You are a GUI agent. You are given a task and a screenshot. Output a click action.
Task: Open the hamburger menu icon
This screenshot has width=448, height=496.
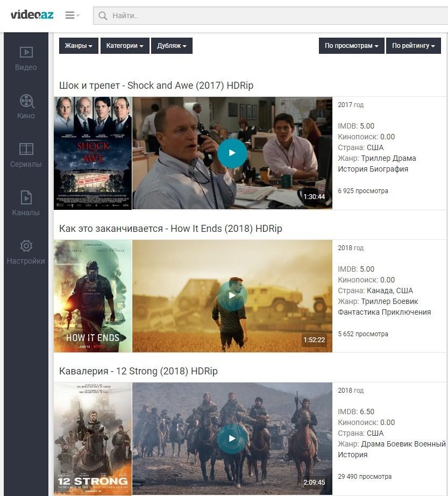pyautogui.click(x=73, y=15)
